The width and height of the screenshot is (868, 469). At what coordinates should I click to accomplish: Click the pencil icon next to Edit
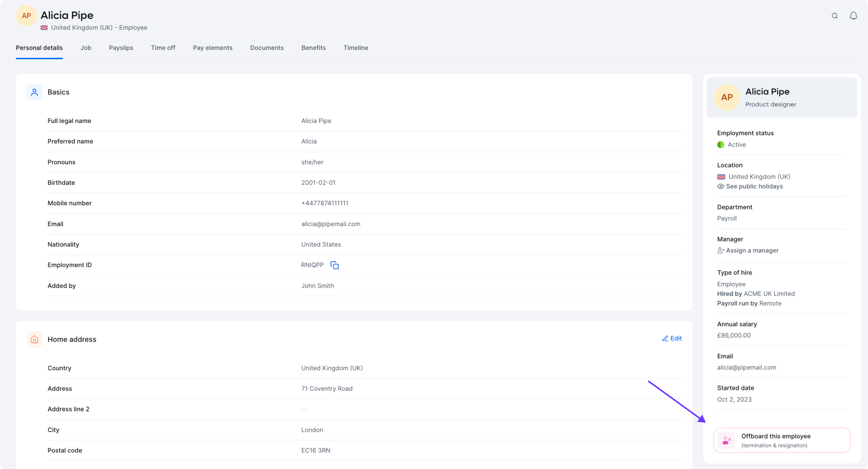666,338
